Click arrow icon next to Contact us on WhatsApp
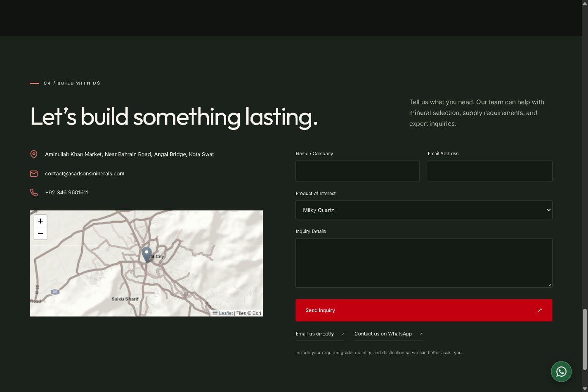Image resolution: width=588 pixels, height=392 pixels. pos(421,334)
